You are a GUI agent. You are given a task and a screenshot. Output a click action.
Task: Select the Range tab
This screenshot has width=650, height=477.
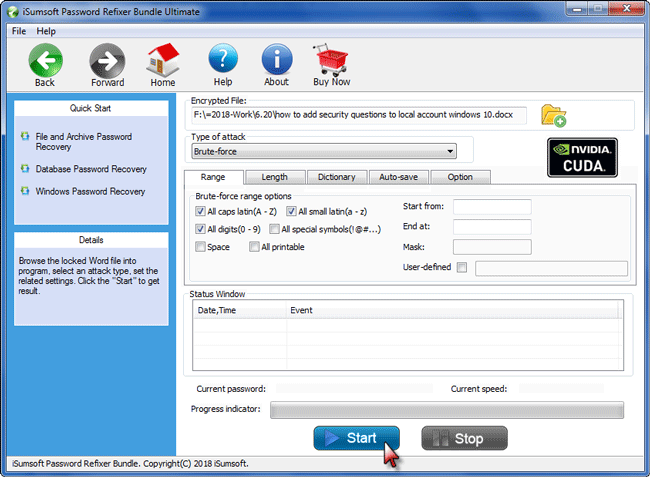click(x=213, y=177)
